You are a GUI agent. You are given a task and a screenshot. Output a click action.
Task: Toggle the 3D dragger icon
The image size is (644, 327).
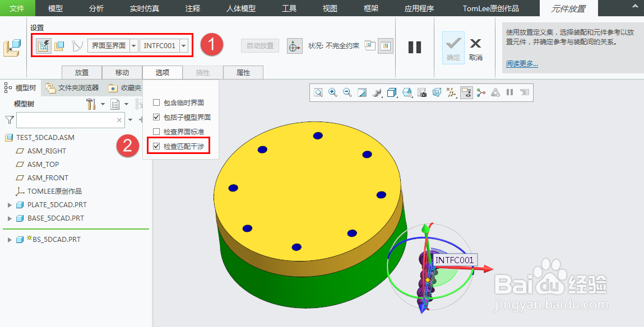coord(294,46)
